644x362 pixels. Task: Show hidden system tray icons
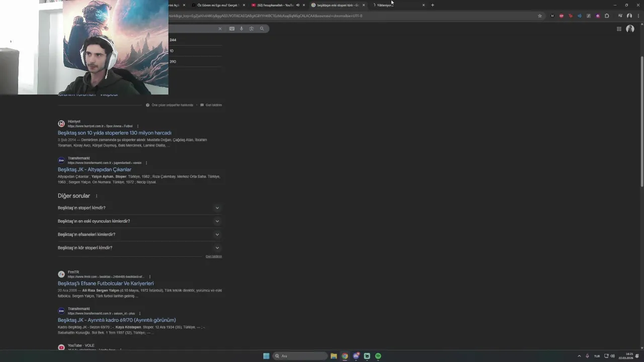[579, 356]
